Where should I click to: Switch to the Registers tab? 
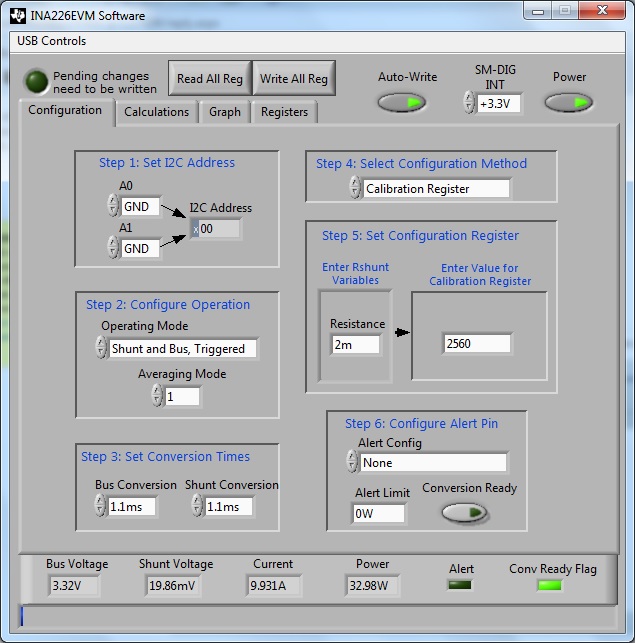(x=284, y=112)
